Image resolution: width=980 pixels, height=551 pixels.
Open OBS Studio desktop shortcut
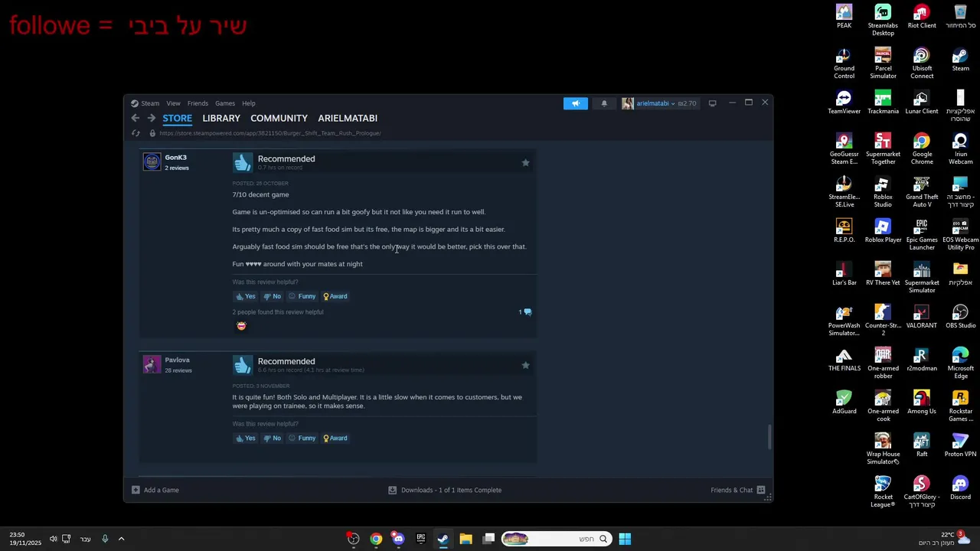(x=960, y=317)
